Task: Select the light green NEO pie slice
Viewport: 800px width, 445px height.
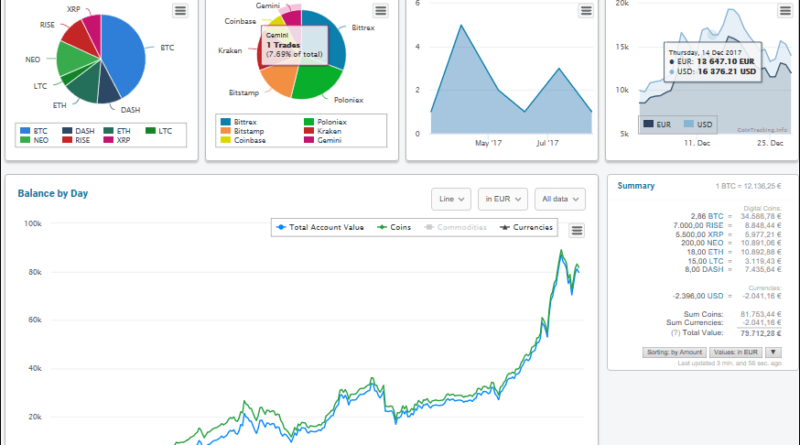Action: (x=74, y=60)
